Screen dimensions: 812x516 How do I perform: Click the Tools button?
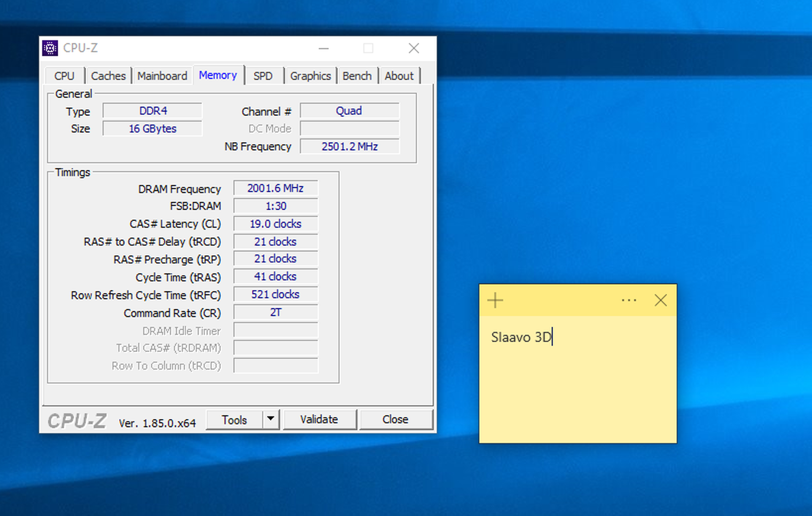(x=234, y=419)
